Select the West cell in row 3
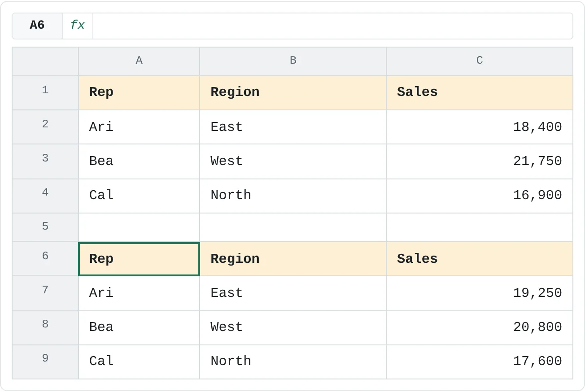Screen dimensions: 585x392 pyautogui.click(x=293, y=161)
